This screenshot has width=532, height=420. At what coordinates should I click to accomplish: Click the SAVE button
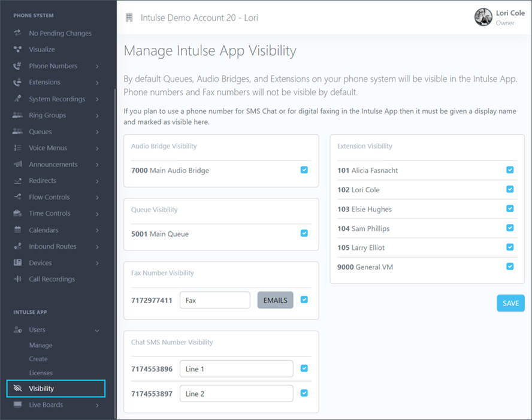tap(510, 303)
